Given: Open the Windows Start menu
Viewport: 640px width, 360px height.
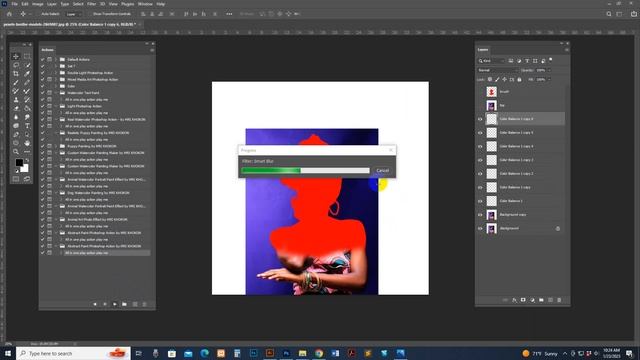Looking at the screenshot, I should coord(8,353).
